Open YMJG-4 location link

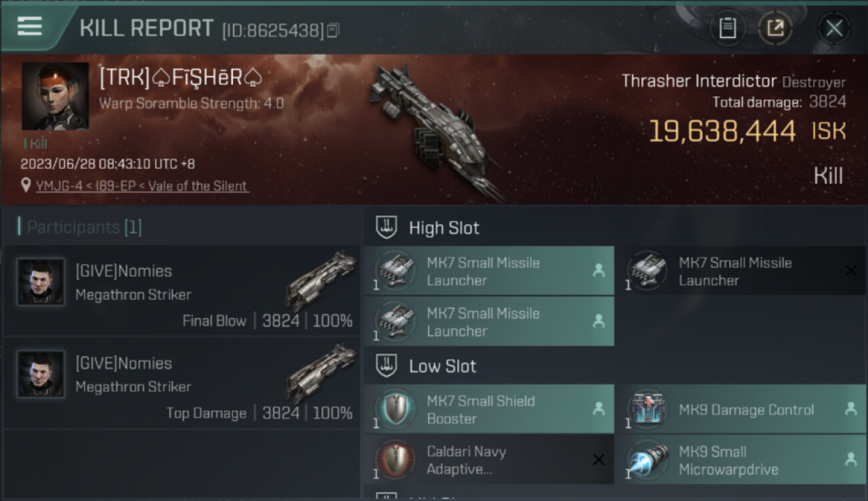coord(142,186)
